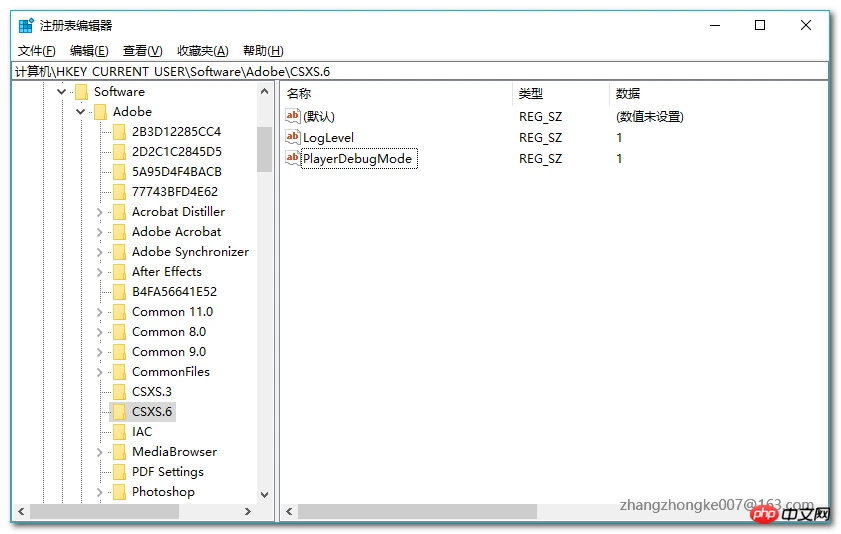Click the LogLevel string value icon
The height and width of the screenshot is (534, 841).
(x=292, y=137)
